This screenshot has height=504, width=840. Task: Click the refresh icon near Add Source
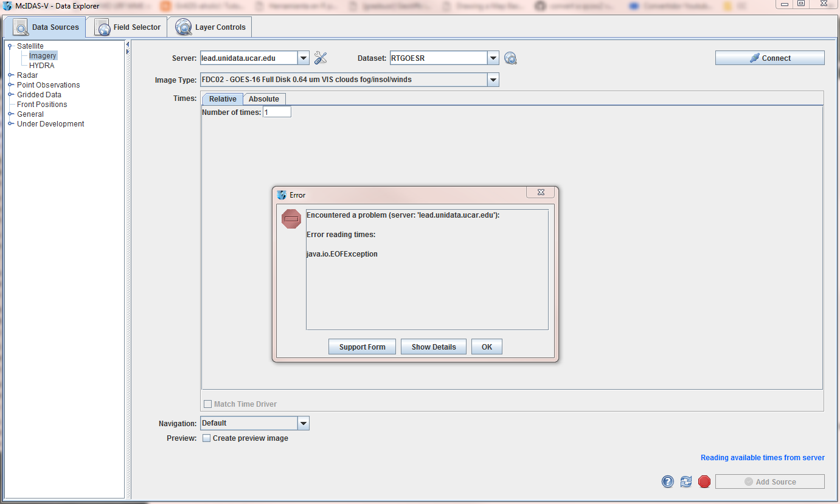coord(686,482)
